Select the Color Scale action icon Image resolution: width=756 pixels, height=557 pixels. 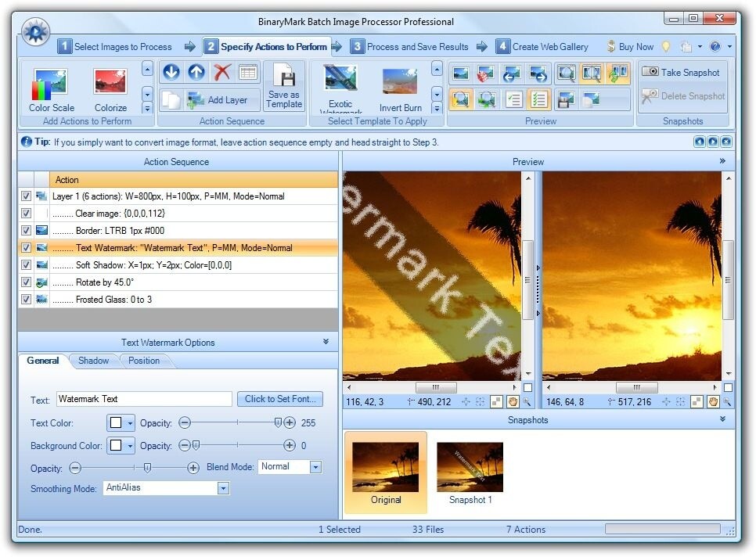pos(49,82)
